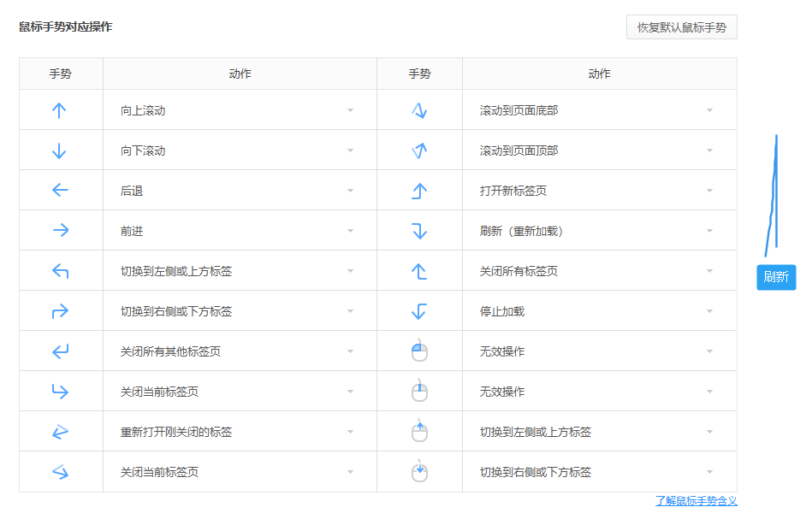Click the 恢复默认鼠标手势 button
Viewport: 812px width, 525px height.
point(681,27)
